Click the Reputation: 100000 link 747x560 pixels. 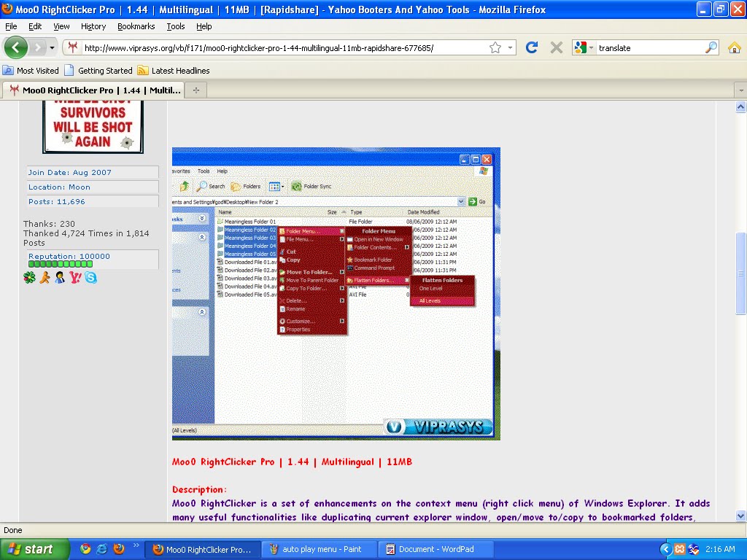point(69,256)
